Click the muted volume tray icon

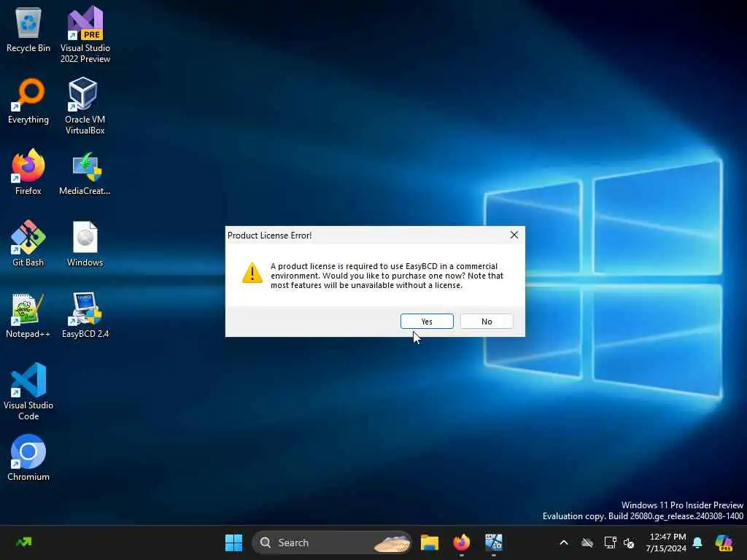pos(629,542)
